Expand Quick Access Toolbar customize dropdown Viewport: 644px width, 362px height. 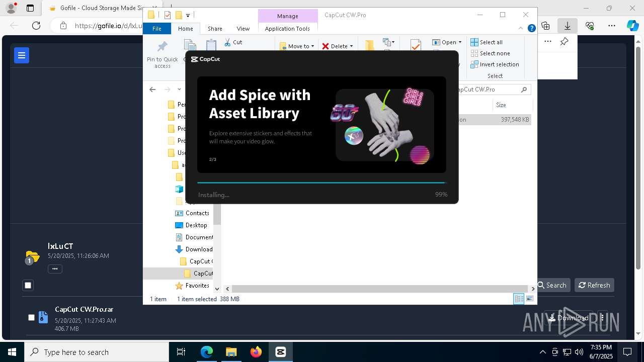(188, 16)
